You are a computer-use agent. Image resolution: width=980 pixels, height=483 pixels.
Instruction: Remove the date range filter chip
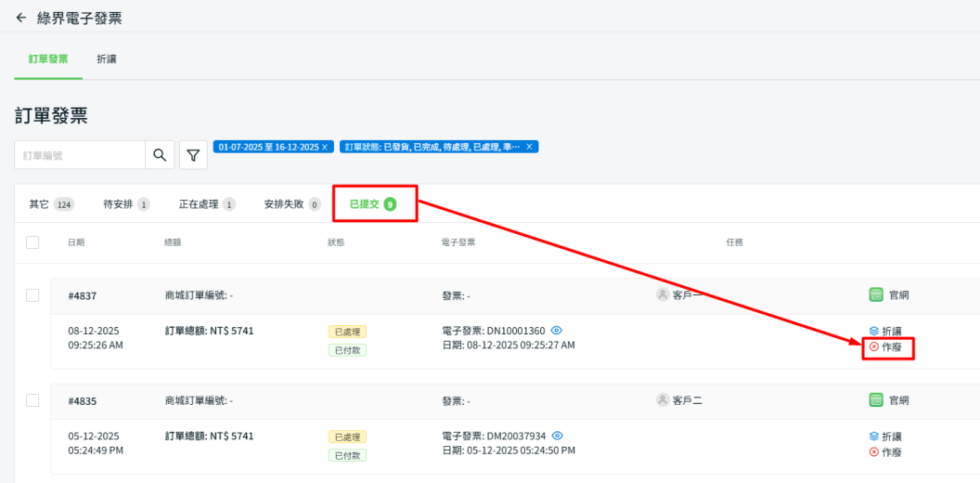tap(325, 148)
